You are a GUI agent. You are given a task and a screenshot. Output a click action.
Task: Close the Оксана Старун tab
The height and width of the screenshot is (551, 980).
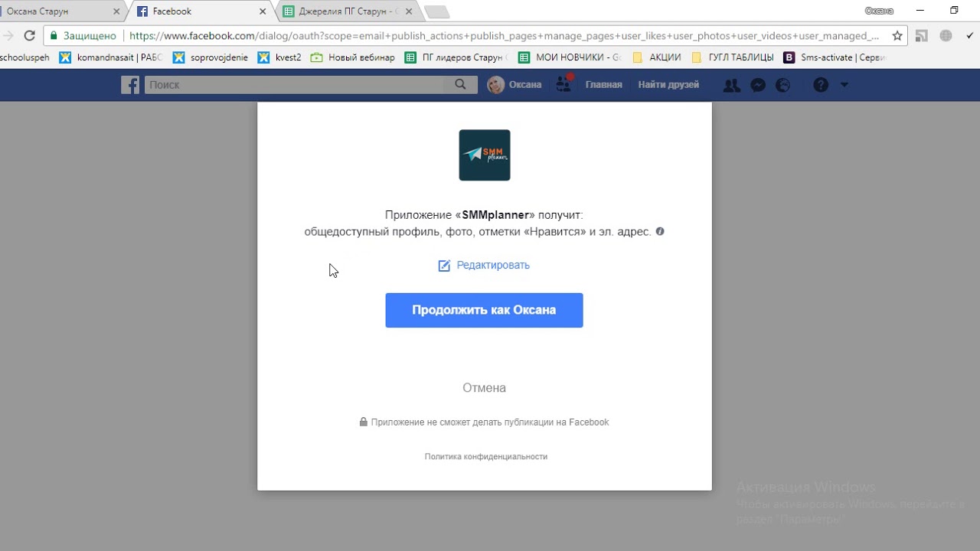click(116, 11)
